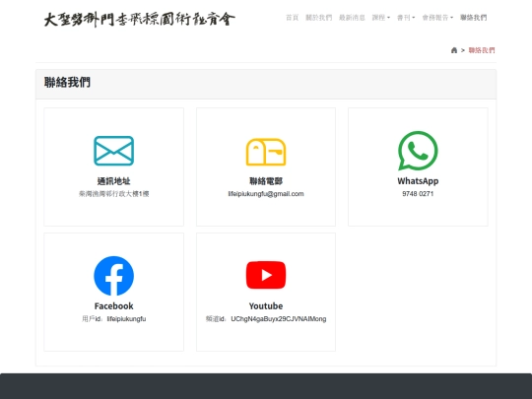Click the red 聯絡我們 breadcrumb link

point(482,50)
